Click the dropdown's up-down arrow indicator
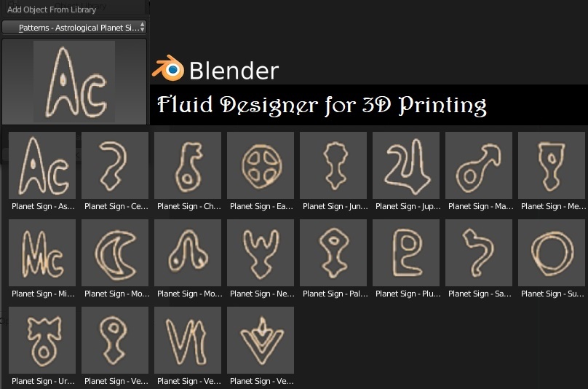This screenshot has height=389, width=588. tap(142, 28)
